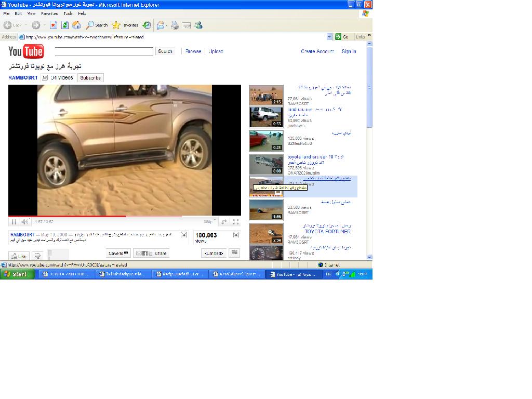
Task: Expand the video description box
Action: click(x=184, y=235)
